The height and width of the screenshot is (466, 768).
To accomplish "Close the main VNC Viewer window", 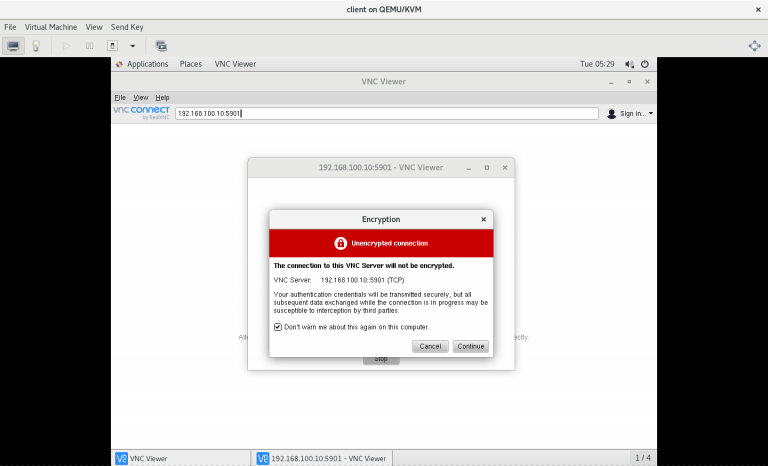I will (x=648, y=82).
